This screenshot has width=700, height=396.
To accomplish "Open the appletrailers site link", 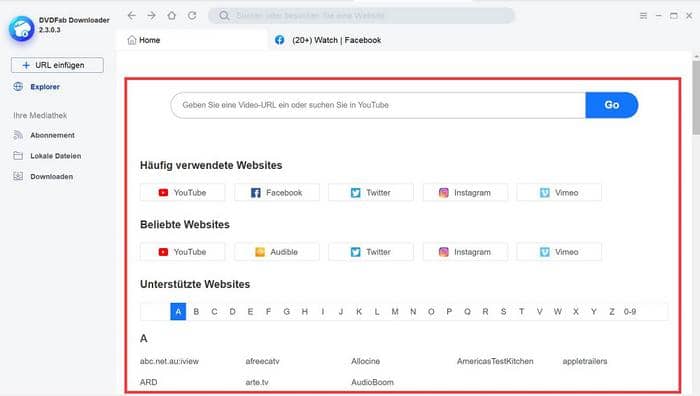I will tap(585, 361).
